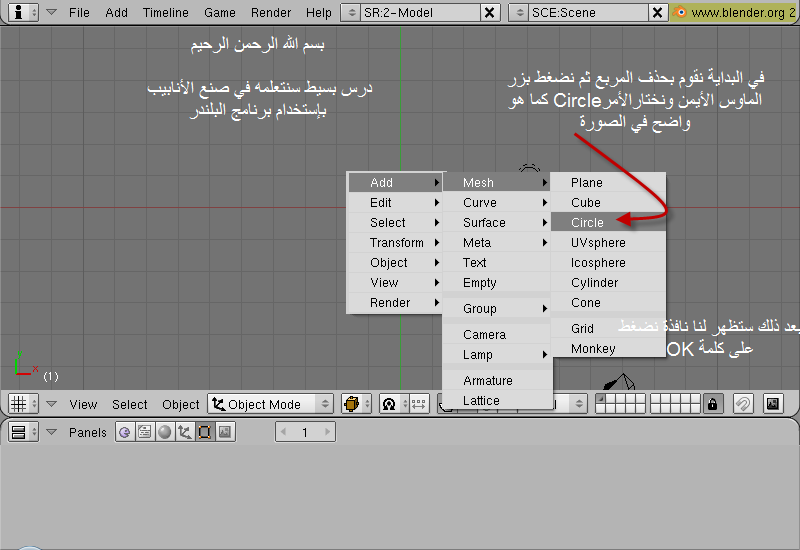Open the 3D view header Object menu

point(181,404)
